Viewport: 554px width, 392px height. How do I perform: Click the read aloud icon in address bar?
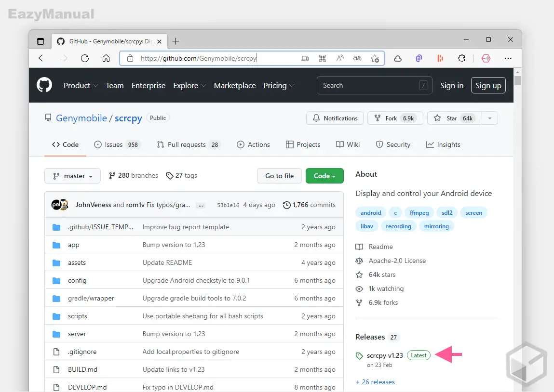[340, 58]
